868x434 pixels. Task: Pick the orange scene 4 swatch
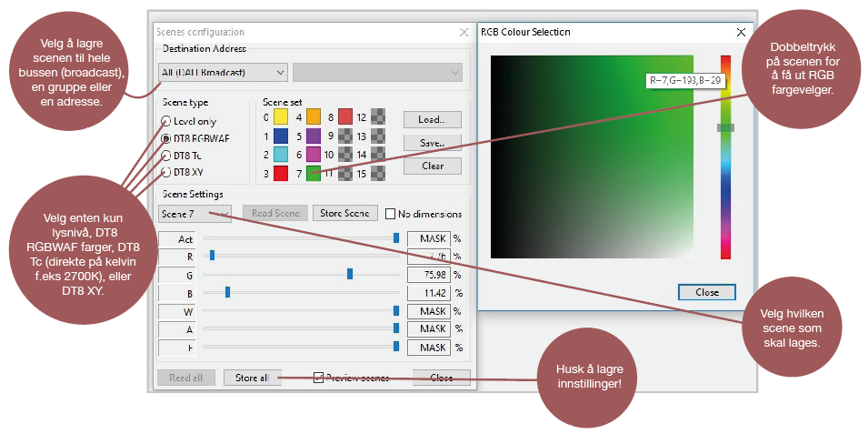[x=314, y=117]
